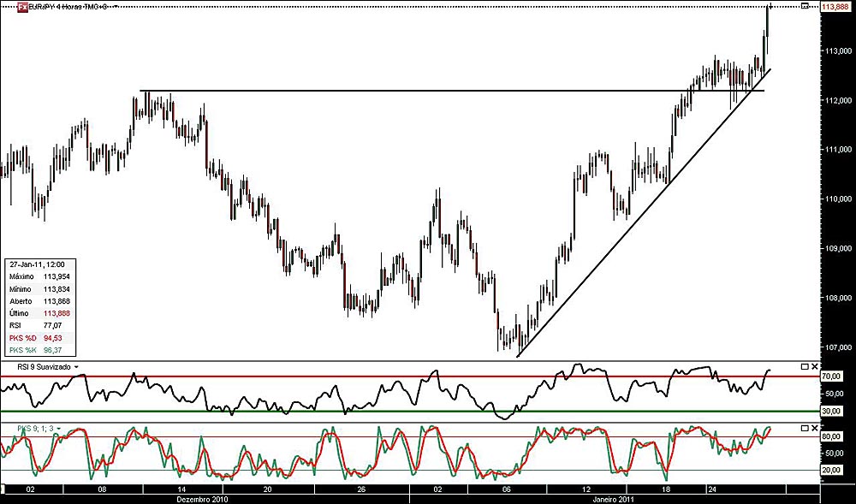856x504 pixels.
Task: Open the PKS 9; 1; 3 indicator dropdown
Action: 58,429
